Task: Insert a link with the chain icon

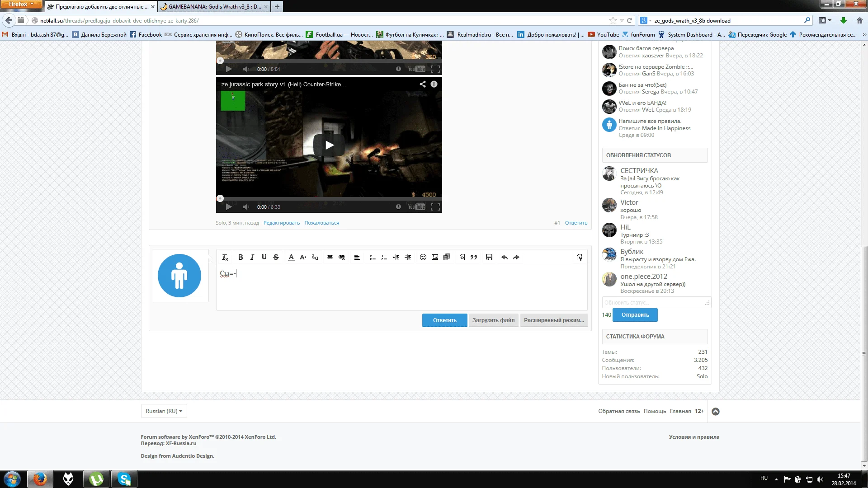Action: coord(330,258)
